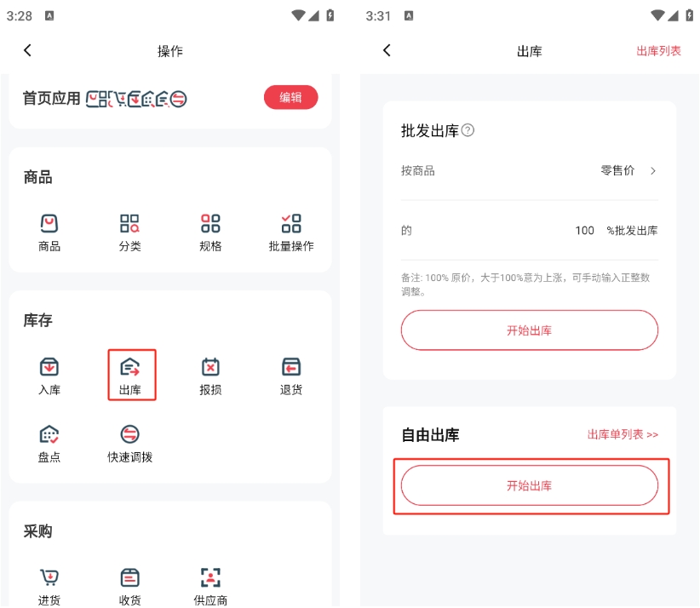The width and height of the screenshot is (700, 608).
Task: Open the 分类 (Category) icon
Action: coord(129,232)
